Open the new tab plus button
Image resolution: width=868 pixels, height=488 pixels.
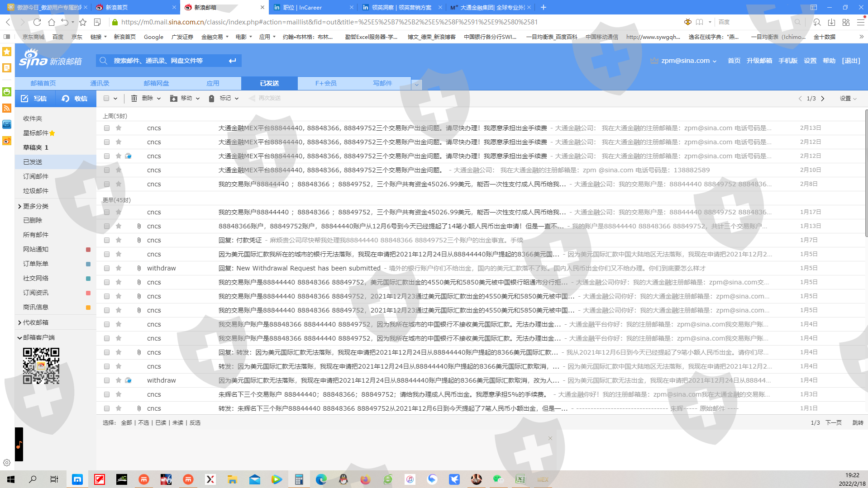pos(544,7)
